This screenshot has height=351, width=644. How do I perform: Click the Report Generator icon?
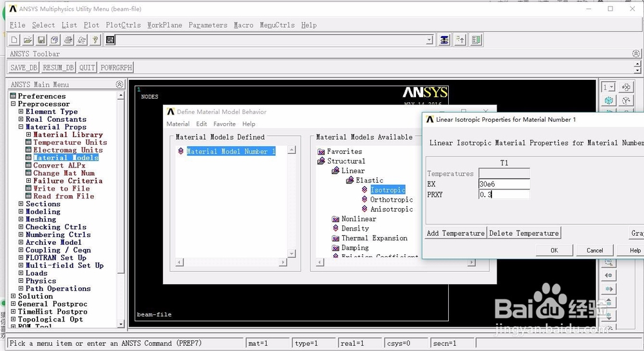click(82, 40)
